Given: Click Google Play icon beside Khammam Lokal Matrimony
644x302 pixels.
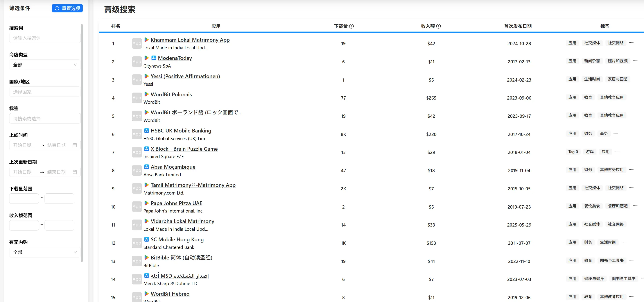Looking at the screenshot, I should pos(147,40).
